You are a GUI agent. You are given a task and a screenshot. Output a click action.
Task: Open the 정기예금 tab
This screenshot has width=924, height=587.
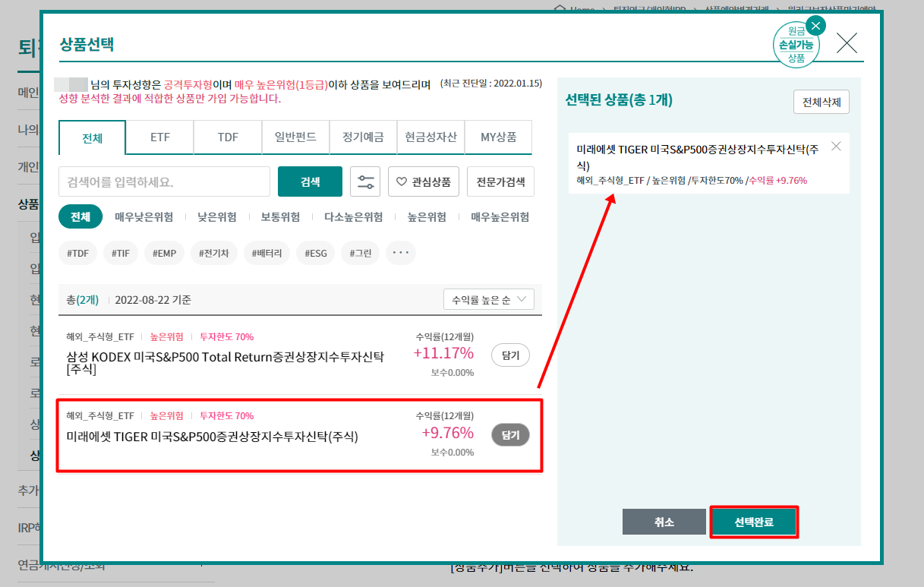tap(363, 137)
